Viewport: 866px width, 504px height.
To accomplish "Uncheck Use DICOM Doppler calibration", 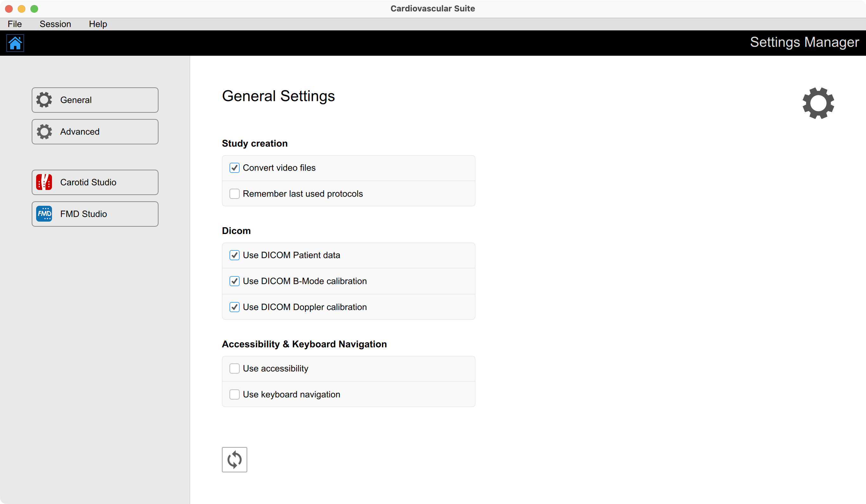I will (x=234, y=307).
